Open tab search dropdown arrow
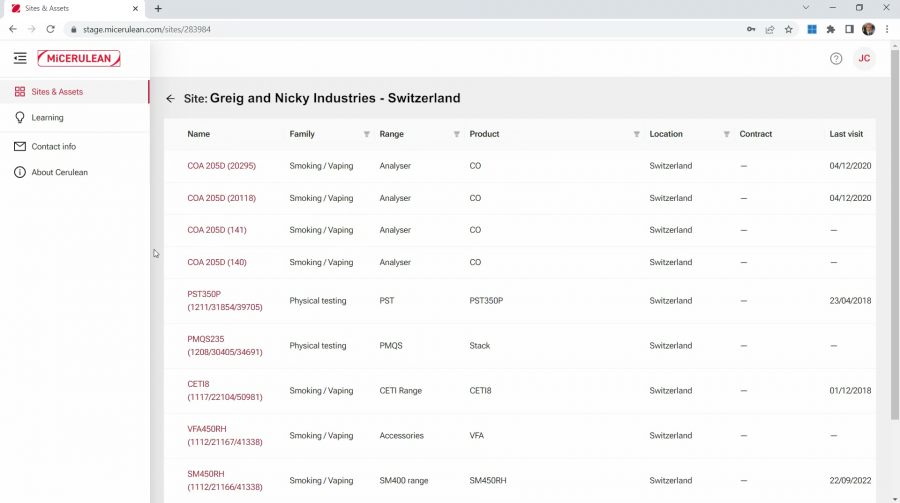 806,8
